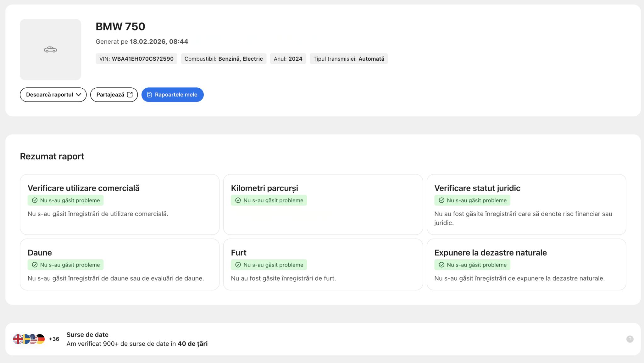Click the Combustibil fuel type chip

(223, 59)
